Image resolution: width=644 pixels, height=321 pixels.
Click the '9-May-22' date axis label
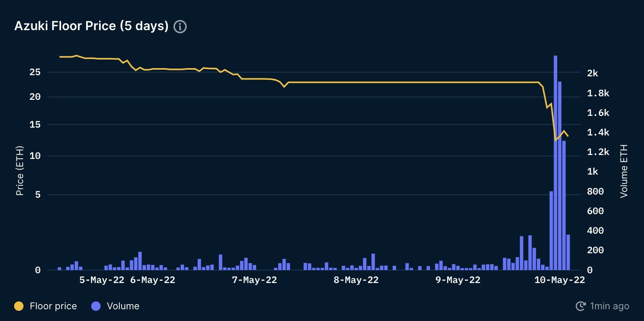458,280
